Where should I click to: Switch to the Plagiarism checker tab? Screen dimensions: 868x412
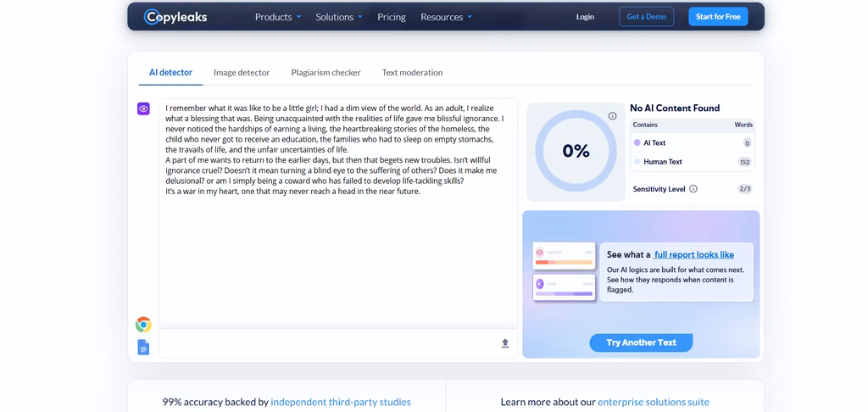click(325, 73)
